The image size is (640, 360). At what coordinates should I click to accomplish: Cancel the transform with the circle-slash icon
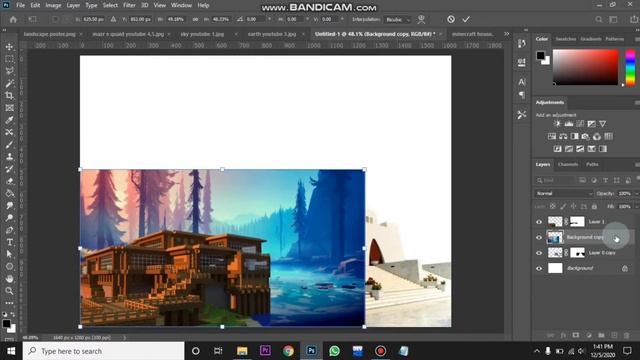click(x=451, y=19)
